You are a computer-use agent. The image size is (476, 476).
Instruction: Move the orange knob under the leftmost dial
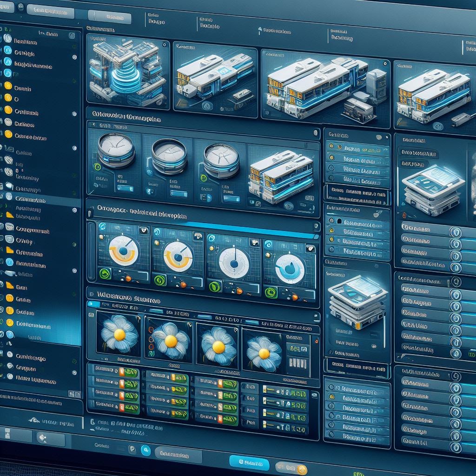[x=128, y=278]
